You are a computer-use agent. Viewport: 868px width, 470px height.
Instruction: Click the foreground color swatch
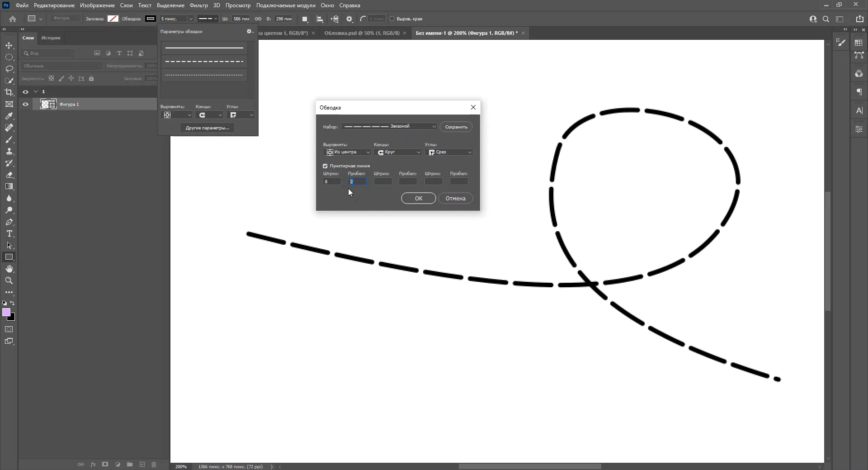point(6,313)
